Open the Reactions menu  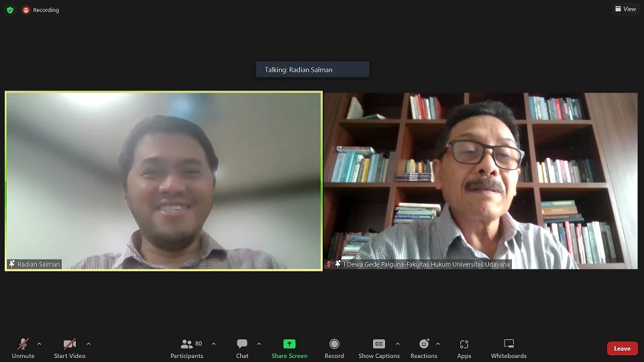coord(424,348)
